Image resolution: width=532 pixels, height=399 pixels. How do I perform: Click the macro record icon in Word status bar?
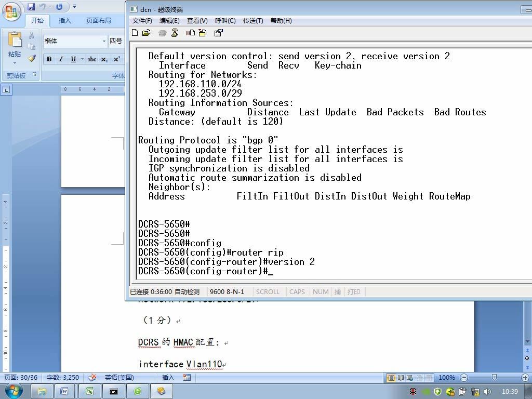187,377
